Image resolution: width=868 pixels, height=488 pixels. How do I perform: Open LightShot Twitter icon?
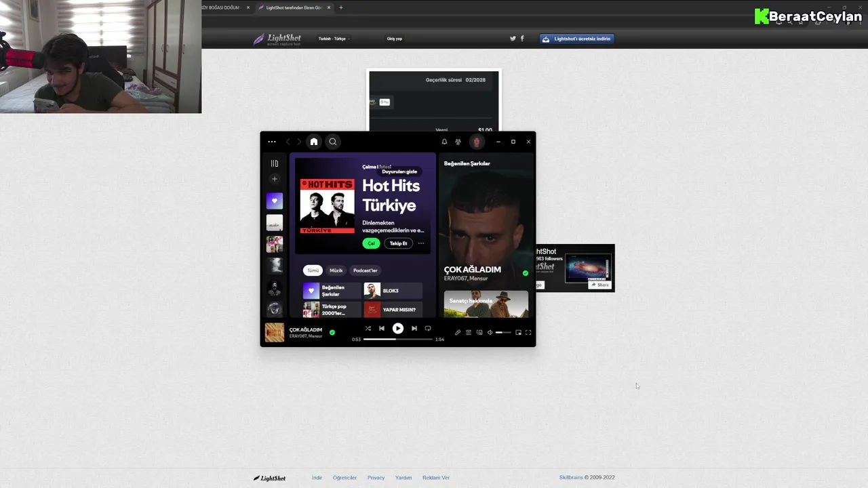coord(513,39)
